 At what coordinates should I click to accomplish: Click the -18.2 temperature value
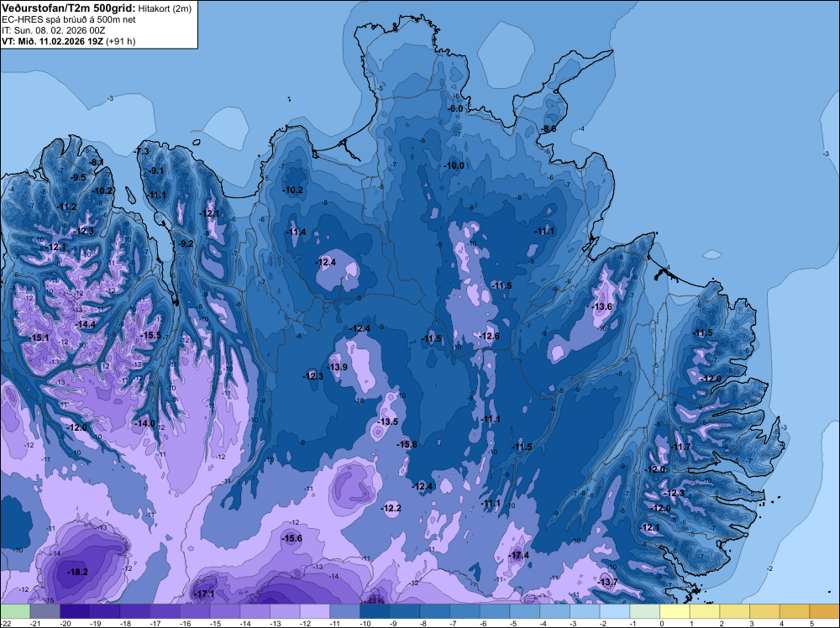tap(77, 572)
